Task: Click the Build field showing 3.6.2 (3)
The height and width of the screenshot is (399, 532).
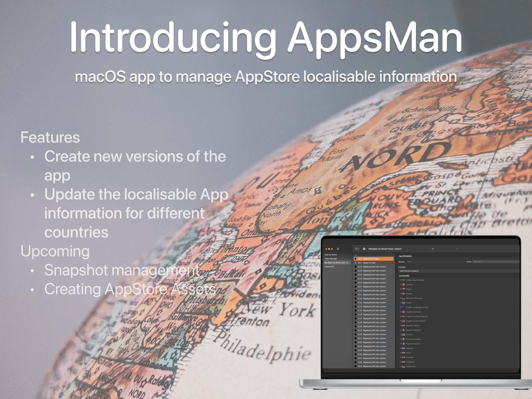Action: 496,262
